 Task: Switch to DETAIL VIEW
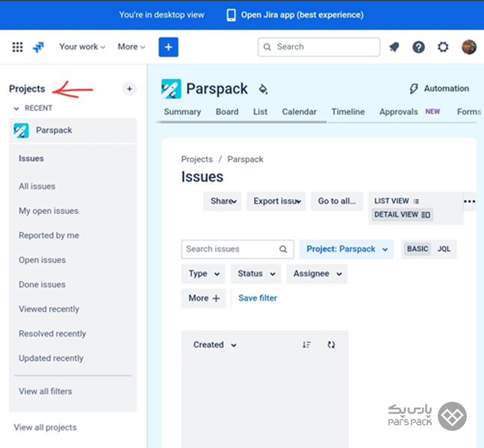[x=402, y=215]
